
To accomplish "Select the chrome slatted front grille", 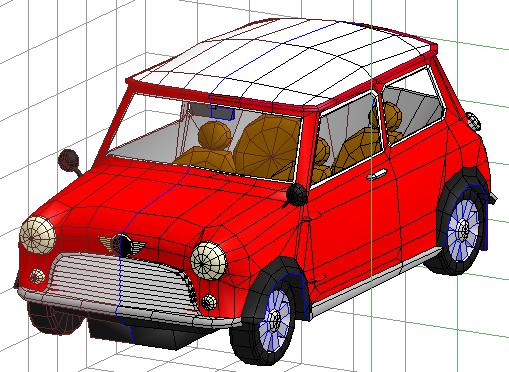I will pyautogui.click(x=123, y=283).
